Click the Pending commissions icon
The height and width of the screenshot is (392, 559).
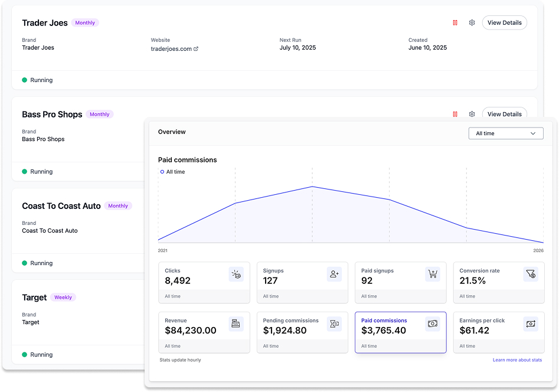click(334, 324)
